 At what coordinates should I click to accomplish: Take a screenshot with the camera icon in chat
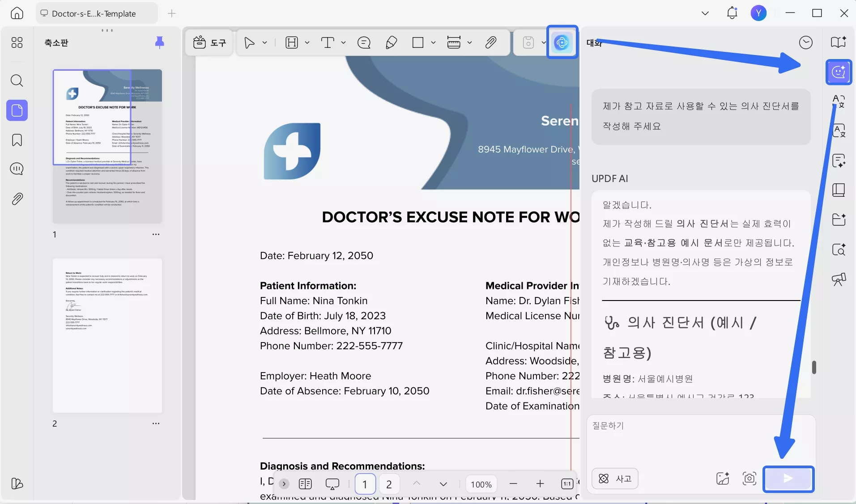750,478
